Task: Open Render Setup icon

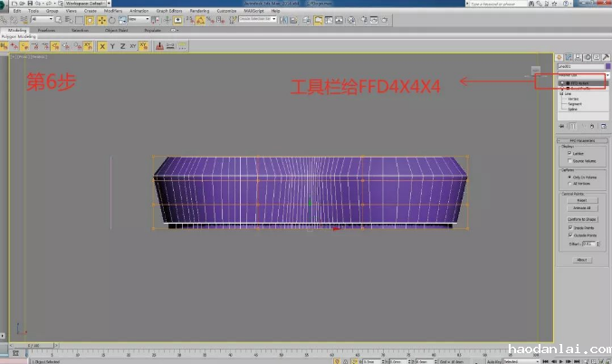Action: pyautogui.click(x=364, y=20)
